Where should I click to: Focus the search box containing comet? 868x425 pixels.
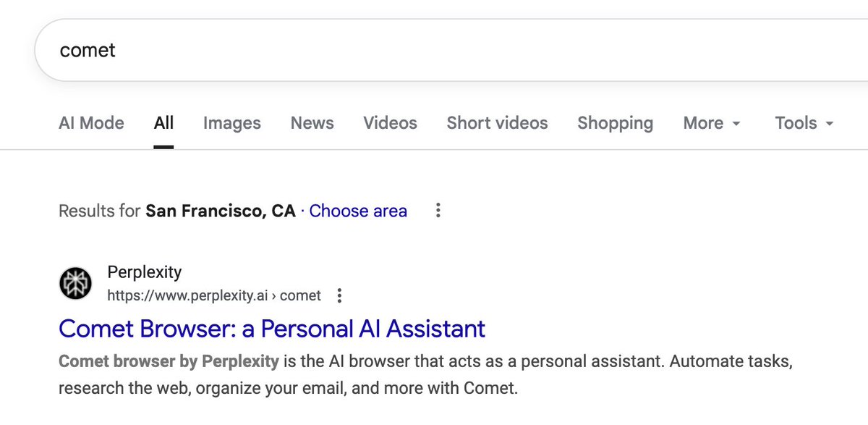coord(434,50)
